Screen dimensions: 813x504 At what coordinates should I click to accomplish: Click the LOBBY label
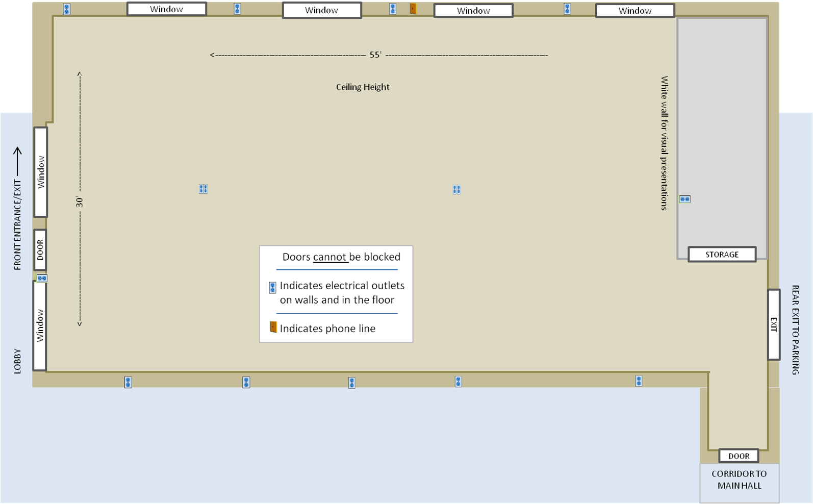click(x=17, y=361)
